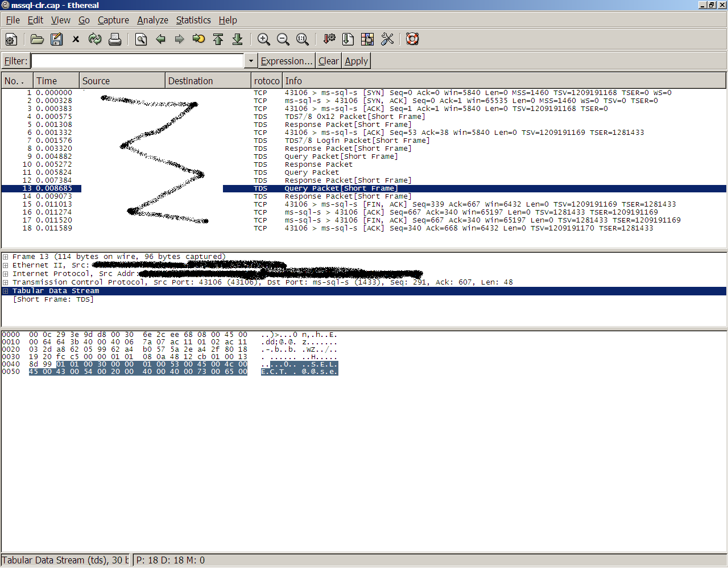Reload the capture file
The width and height of the screenshot is (728, 568).
click(95, 39)
